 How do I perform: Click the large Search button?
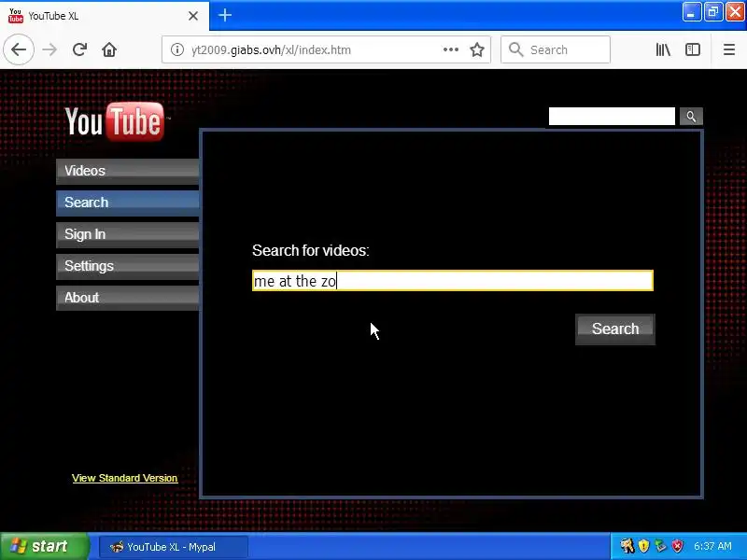[615, 329]
